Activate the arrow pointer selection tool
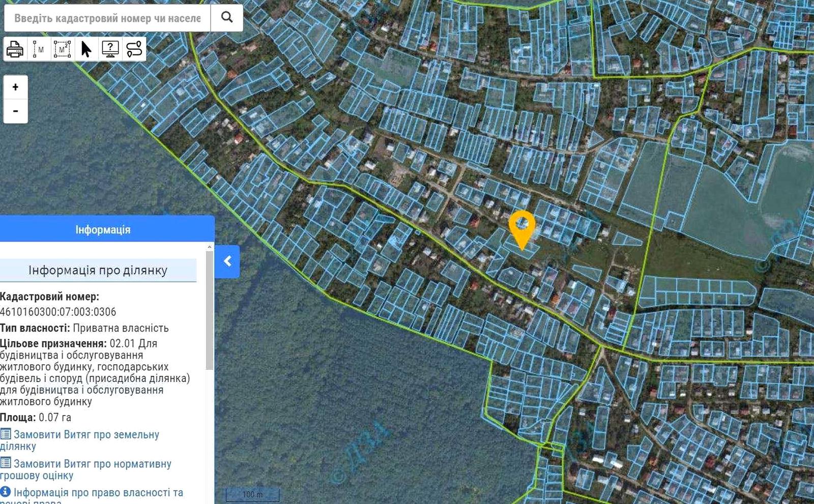The width and height of the screenshot is (814, 504). click(86, 49)
